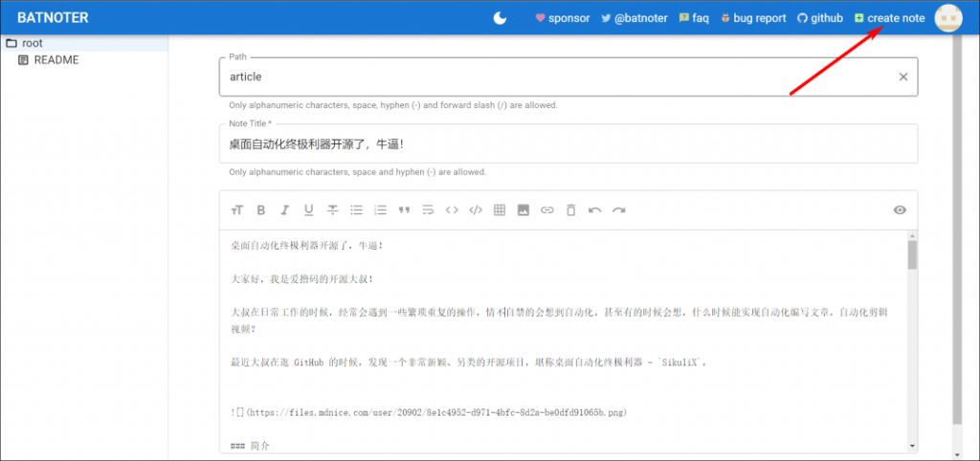Toggle bold formatting
Image resolution: width=980 pixels, height=461 pixels.
coord(261,210)
